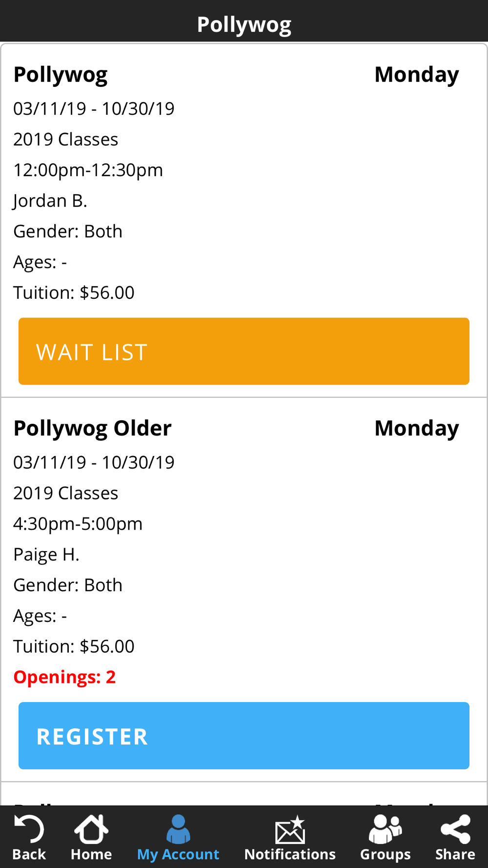The height and width of the screenshot is (868, 488).
Task: Tap the 4:30pm-5:00pm class time
Action: click(x=78, y=523)
